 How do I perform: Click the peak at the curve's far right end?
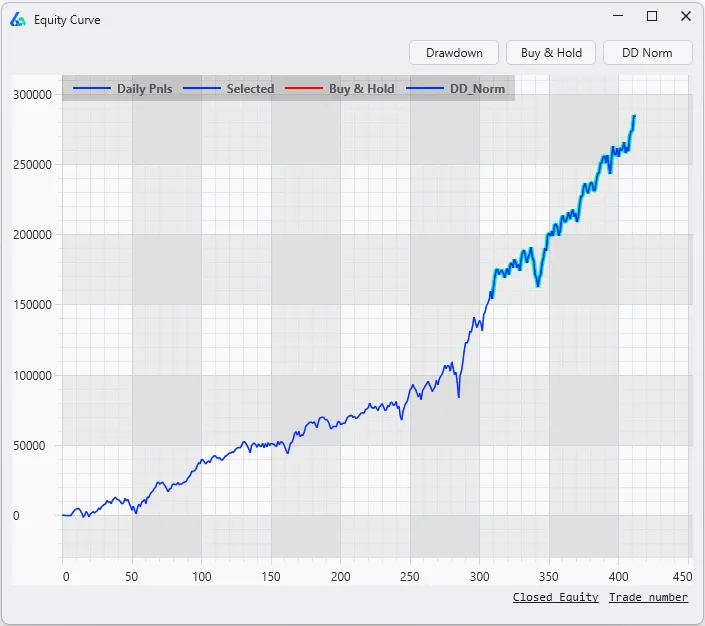click(634, 116)
